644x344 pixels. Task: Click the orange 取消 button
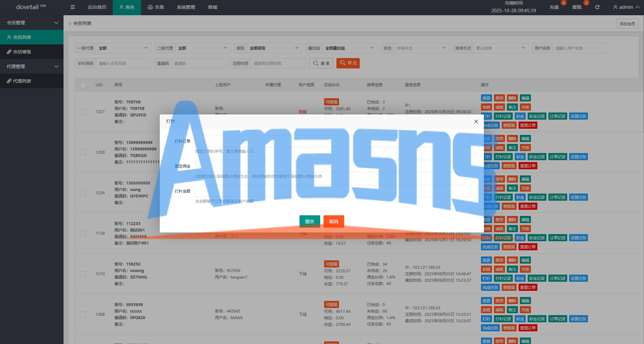click(334, 221)
